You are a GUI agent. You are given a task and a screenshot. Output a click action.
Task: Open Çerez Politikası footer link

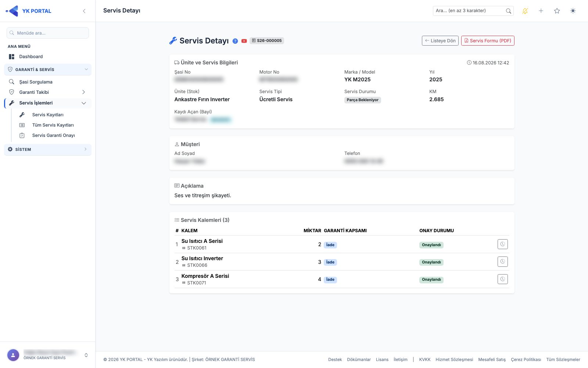tap(526, 360)
